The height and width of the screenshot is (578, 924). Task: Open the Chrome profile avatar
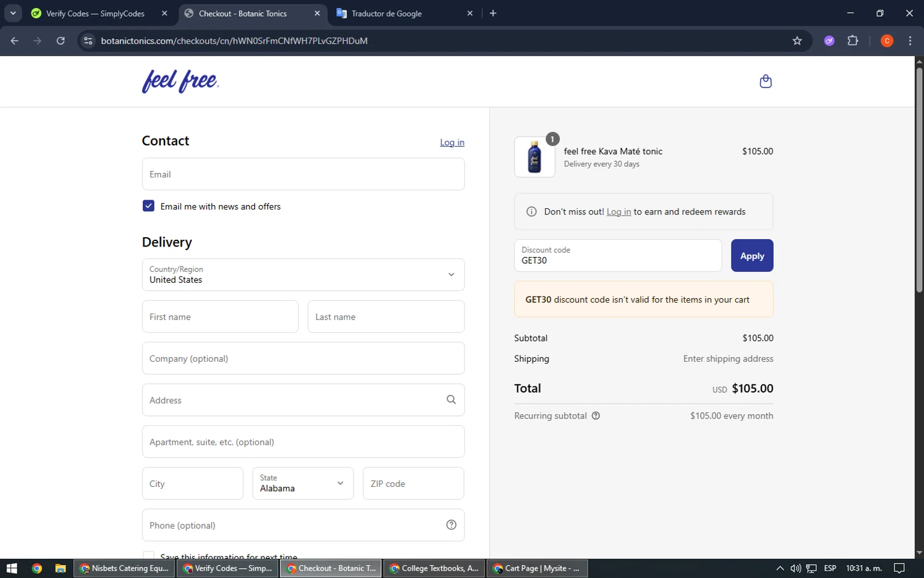(x=887, y=41)
